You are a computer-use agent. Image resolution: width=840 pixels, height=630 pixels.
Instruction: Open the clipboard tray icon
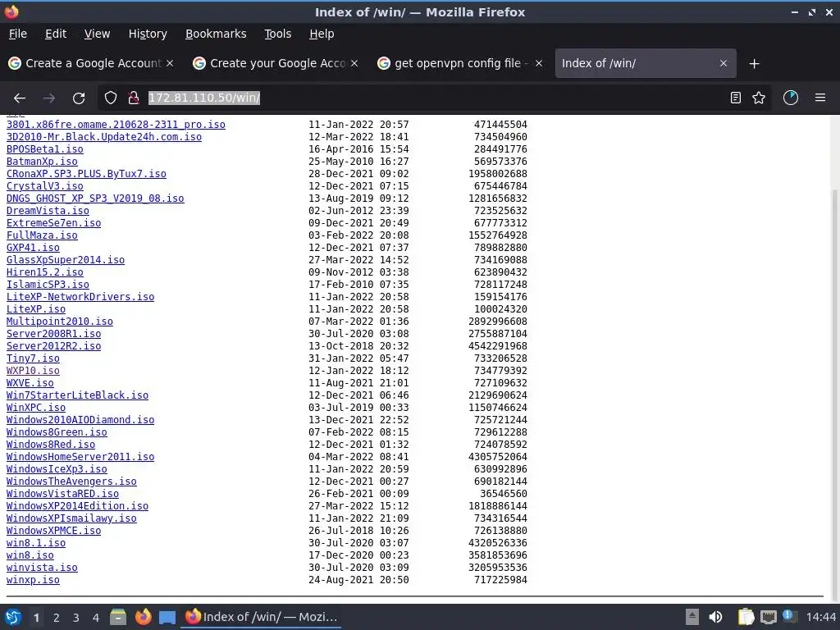746,617
